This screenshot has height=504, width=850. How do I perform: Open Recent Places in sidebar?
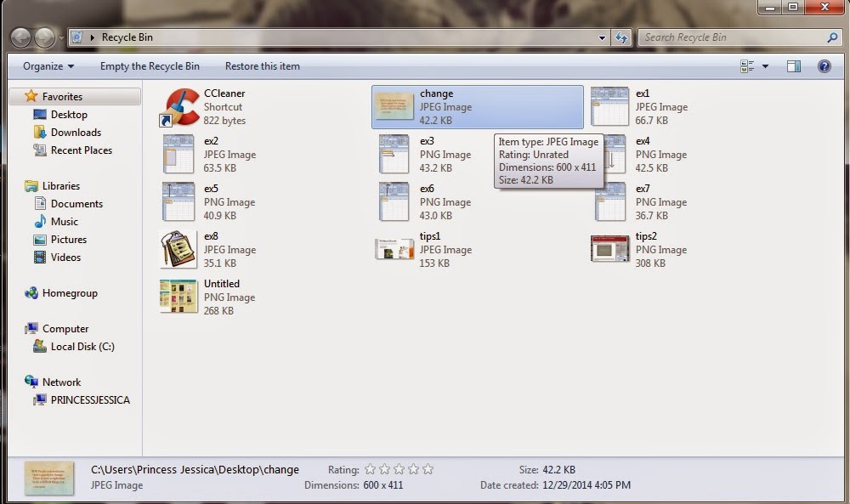pos(82,150)
